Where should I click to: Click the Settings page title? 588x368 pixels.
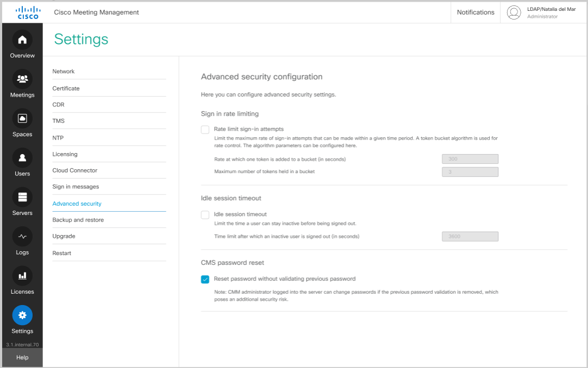81,39
